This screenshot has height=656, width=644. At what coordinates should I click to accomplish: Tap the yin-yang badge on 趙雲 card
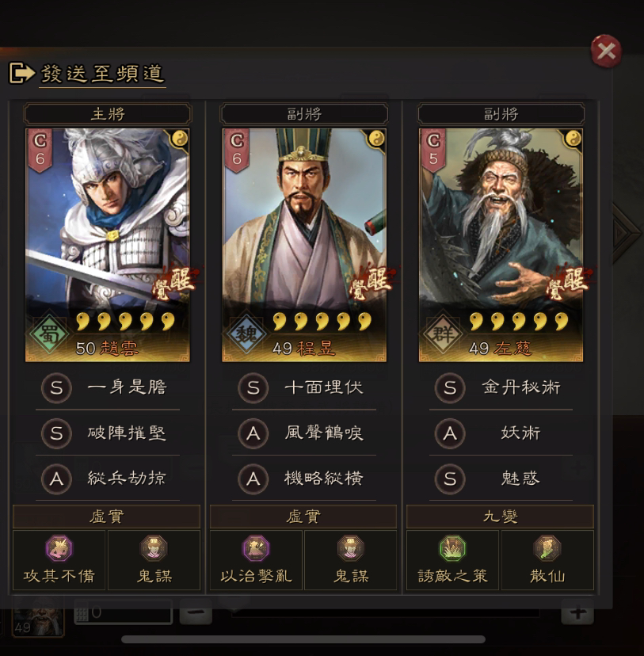180,138
